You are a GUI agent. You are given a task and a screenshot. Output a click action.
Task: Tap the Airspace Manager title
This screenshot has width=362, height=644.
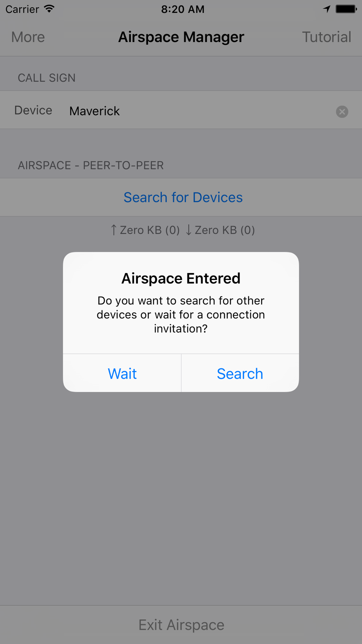[x=181, y=37]
